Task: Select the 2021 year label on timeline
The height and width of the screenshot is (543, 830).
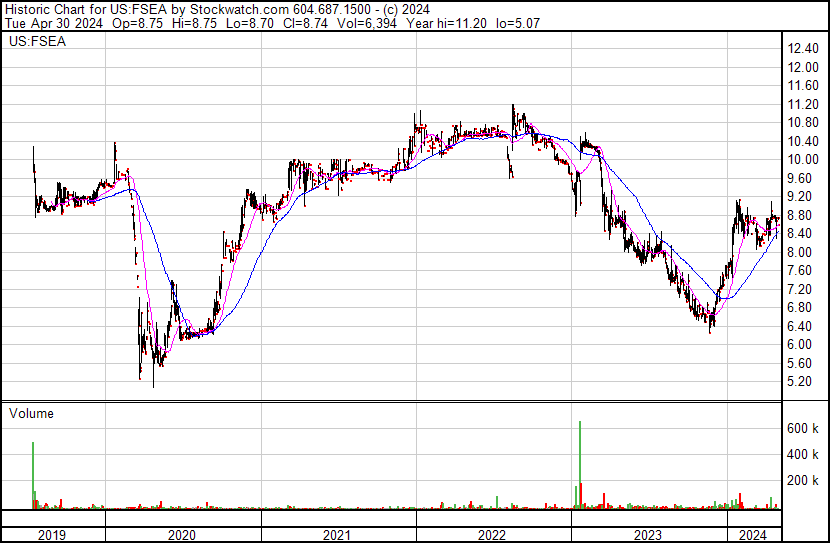Action: click(337, 535)
